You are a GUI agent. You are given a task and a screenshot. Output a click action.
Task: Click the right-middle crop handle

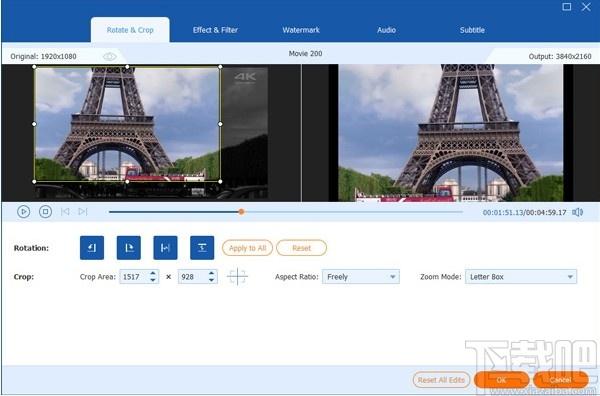click(220, 124)
